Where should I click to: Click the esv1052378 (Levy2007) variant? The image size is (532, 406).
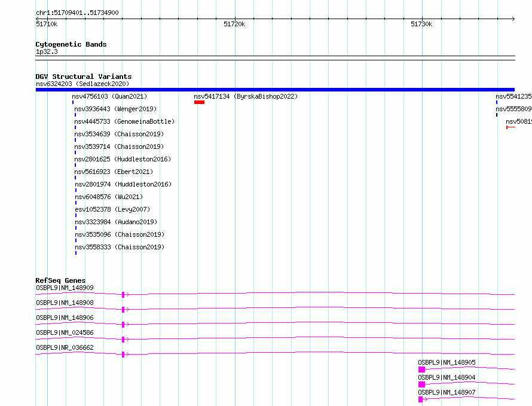(112, 209)
